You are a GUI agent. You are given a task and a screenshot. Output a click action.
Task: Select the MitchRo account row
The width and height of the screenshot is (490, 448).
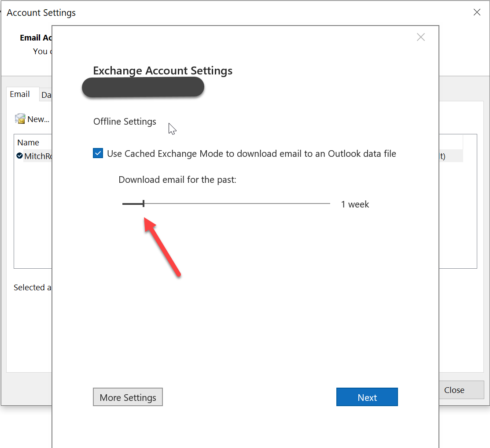37,156
